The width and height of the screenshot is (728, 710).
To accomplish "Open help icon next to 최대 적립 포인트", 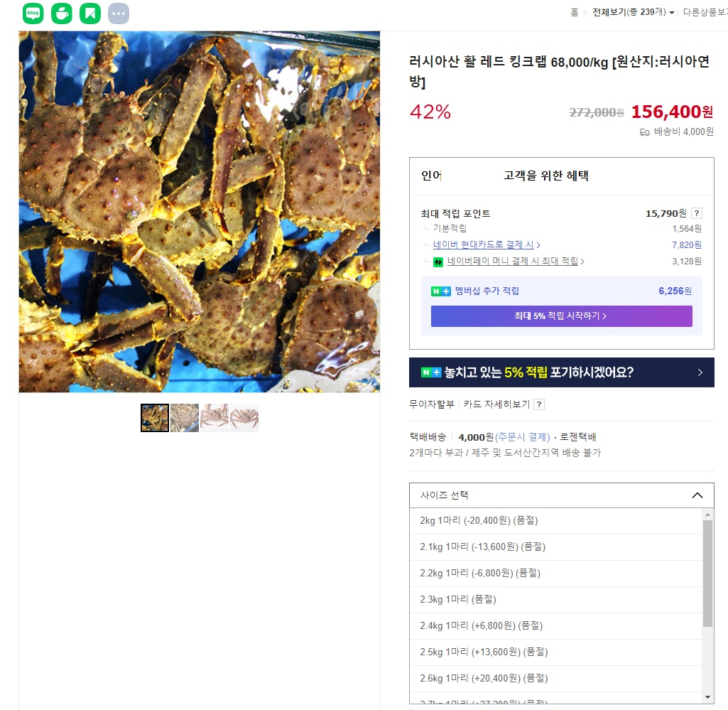I will pyautogui.click(x=697, y=213).
